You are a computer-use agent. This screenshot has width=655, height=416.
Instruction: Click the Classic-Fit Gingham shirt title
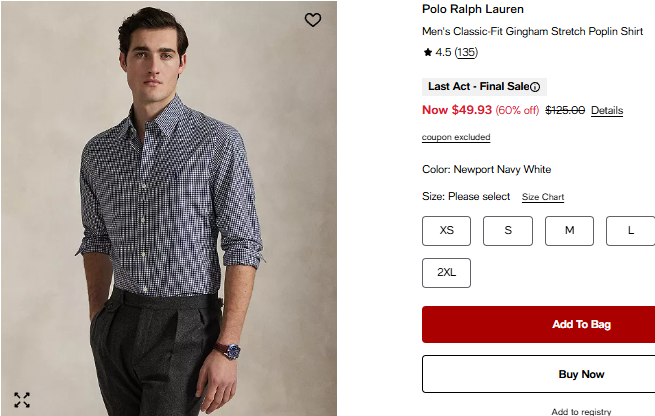[532, 31]
